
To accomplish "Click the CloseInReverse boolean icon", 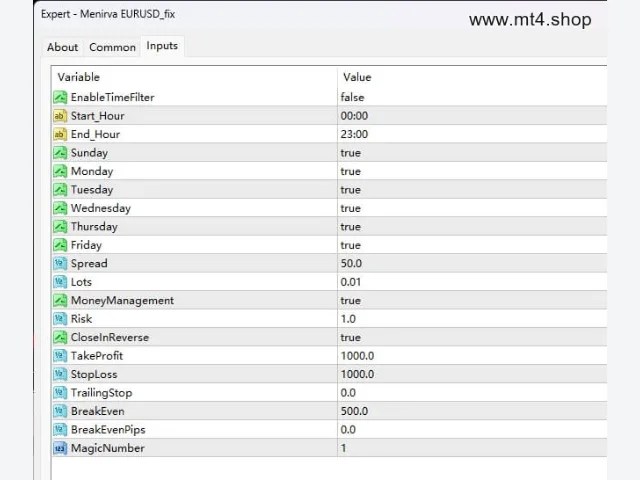I will pos(60,337).
